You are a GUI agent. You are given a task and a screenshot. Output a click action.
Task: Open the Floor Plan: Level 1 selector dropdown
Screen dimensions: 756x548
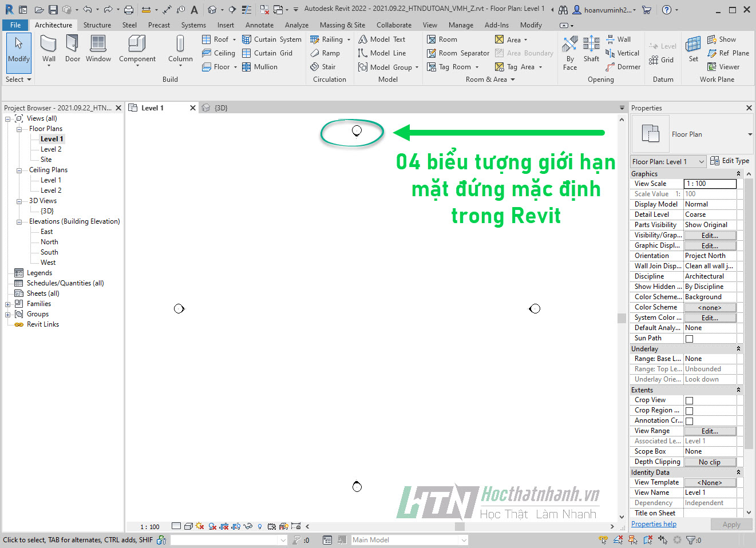pos(668,162)
